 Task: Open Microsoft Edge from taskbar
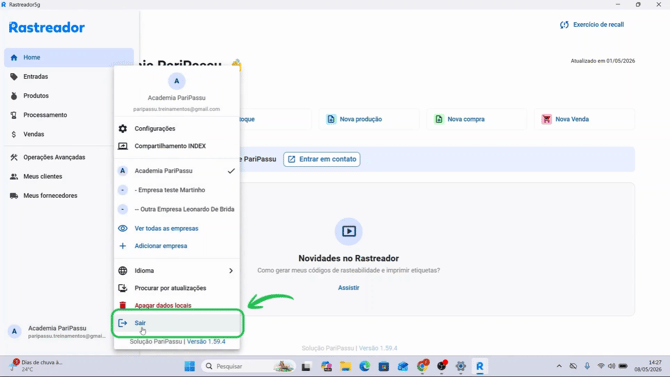(364, 366)
